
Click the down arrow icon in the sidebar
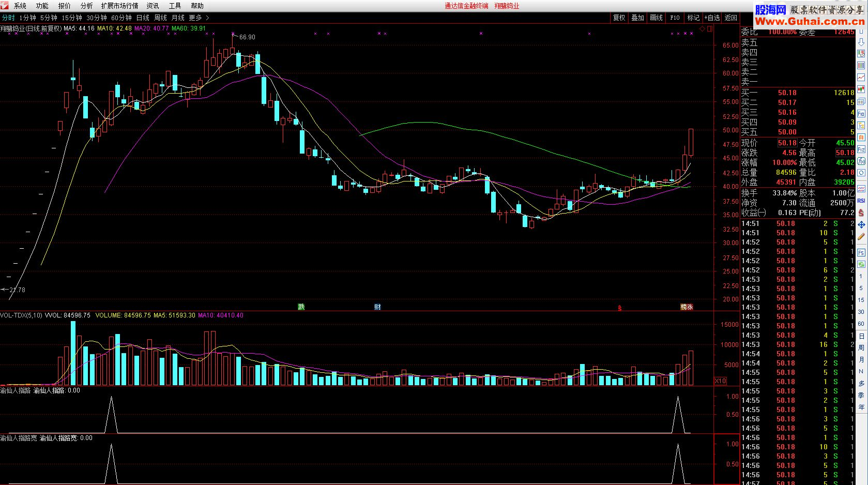pos(861,42)
